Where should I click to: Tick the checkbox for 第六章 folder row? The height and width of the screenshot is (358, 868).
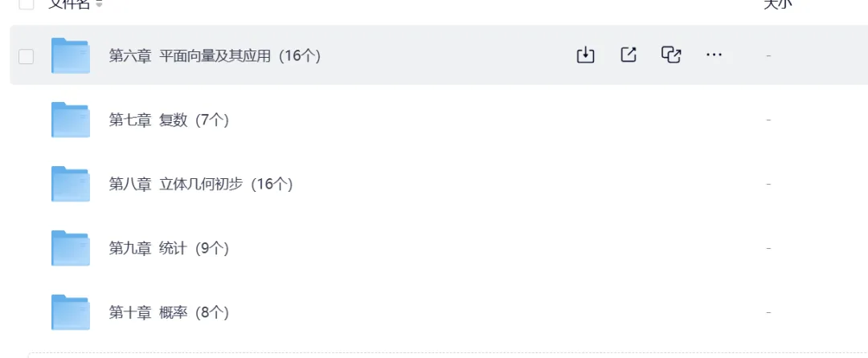pos(26,56)
